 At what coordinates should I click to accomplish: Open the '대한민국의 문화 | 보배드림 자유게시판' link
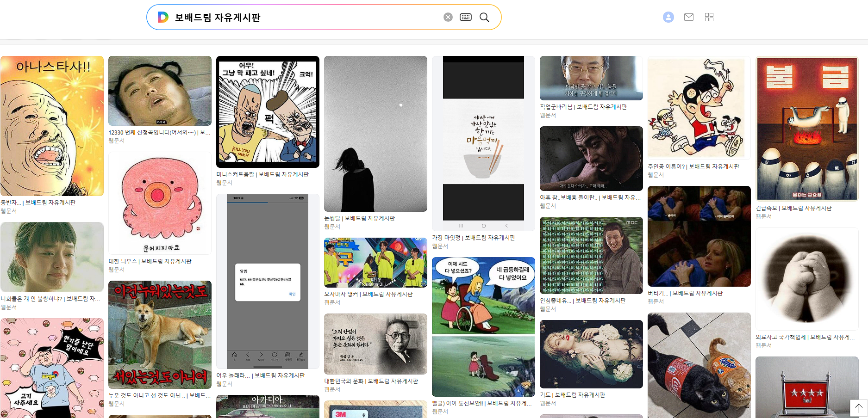click(371, 381)
